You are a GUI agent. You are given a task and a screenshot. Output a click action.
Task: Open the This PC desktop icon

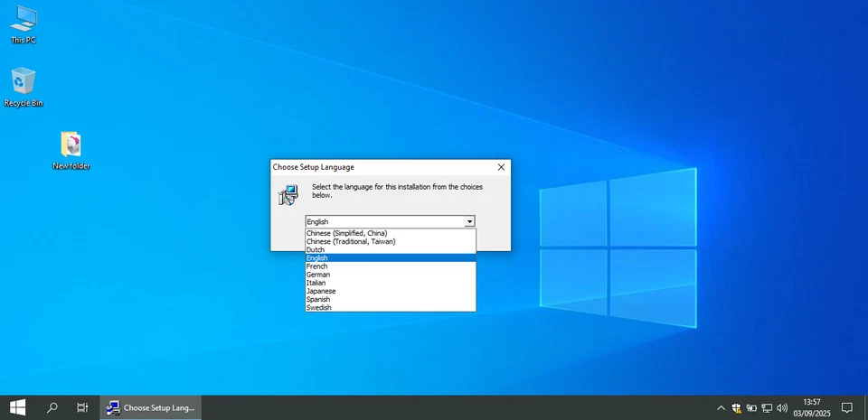[x=24, y=23]
